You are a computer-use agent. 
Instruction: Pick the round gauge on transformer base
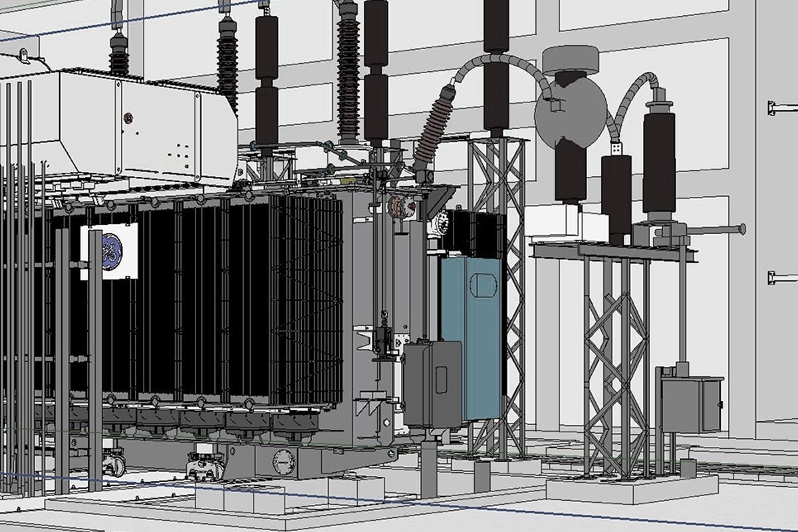[x=283, y=460]
